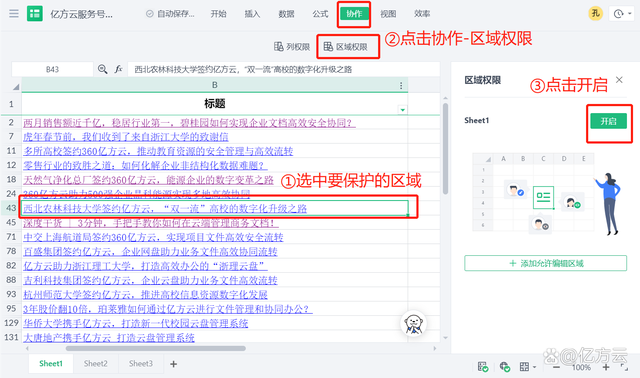
Task: Click the zoom-in plus icon
Action: (606, 367)
